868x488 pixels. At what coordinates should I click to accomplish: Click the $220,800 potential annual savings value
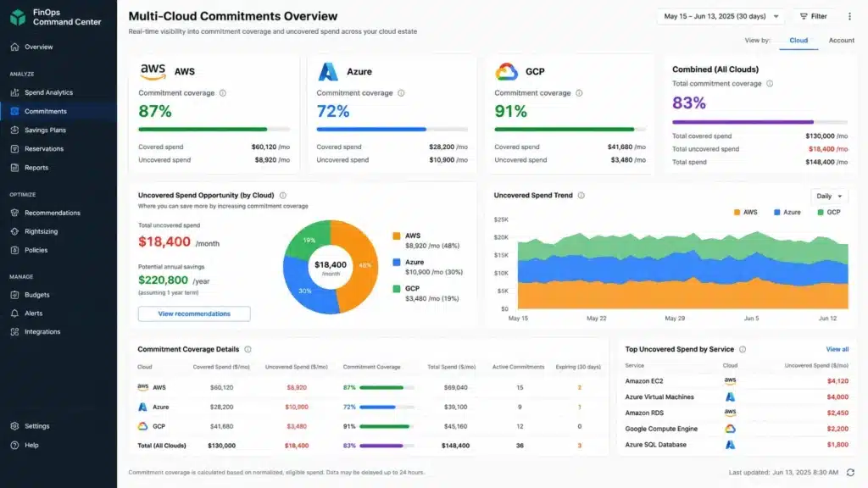click(164, 280)
